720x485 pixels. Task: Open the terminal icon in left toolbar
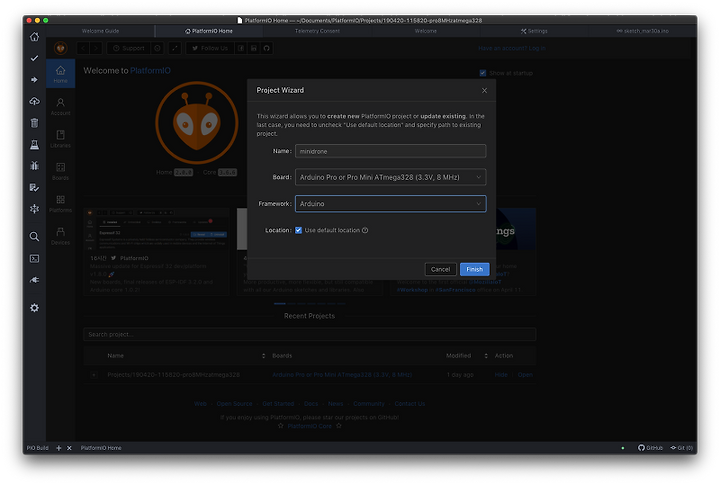[34, 259]
